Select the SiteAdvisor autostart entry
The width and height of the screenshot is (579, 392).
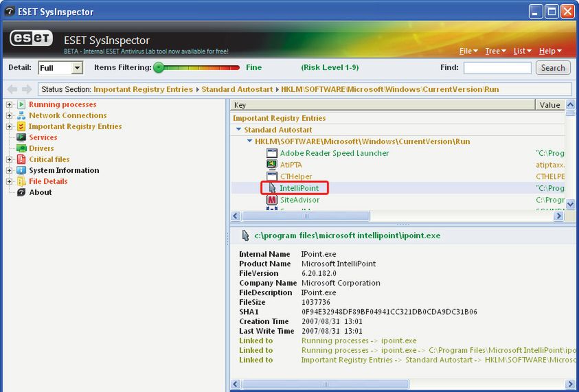(299, 200)
